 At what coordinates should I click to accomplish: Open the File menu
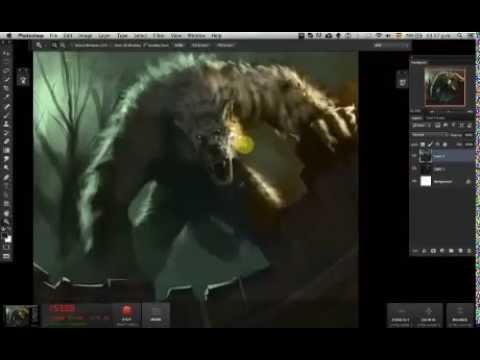pos(53,35)
